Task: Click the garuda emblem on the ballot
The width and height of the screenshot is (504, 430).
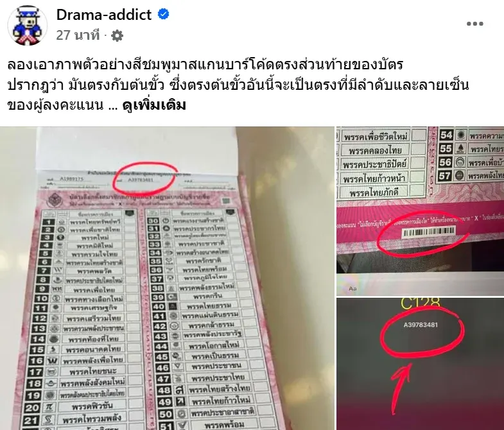Action: tap(55, 200)
